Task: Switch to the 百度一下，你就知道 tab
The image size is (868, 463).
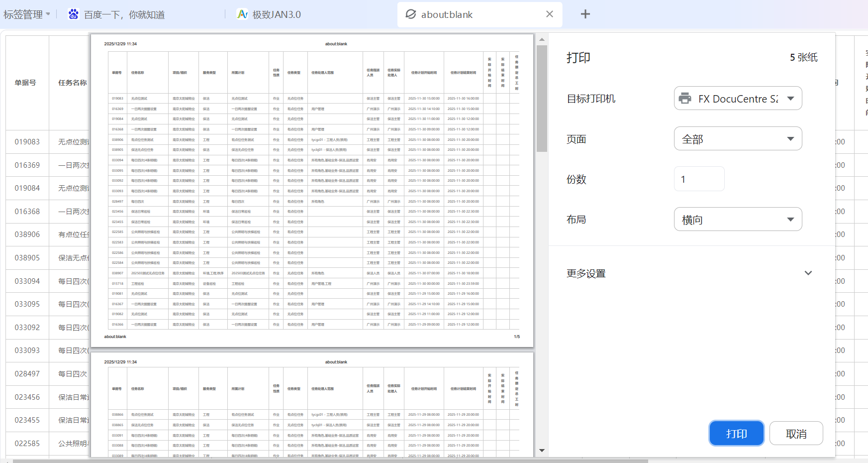Action: coord(124,14)
